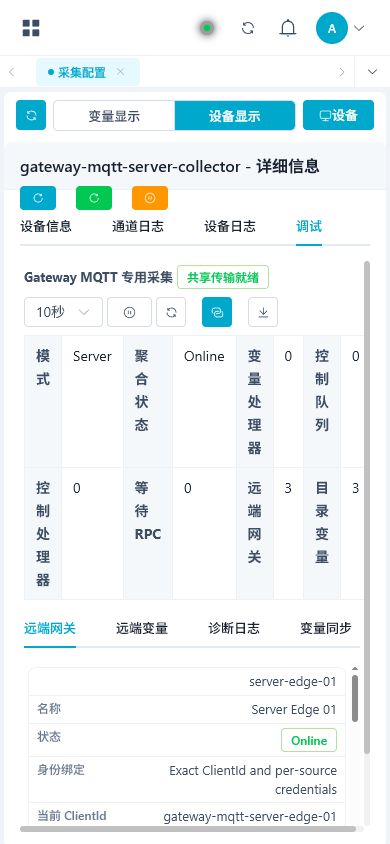Expand the user menu chevron beside avatar

tap(359, 28)
